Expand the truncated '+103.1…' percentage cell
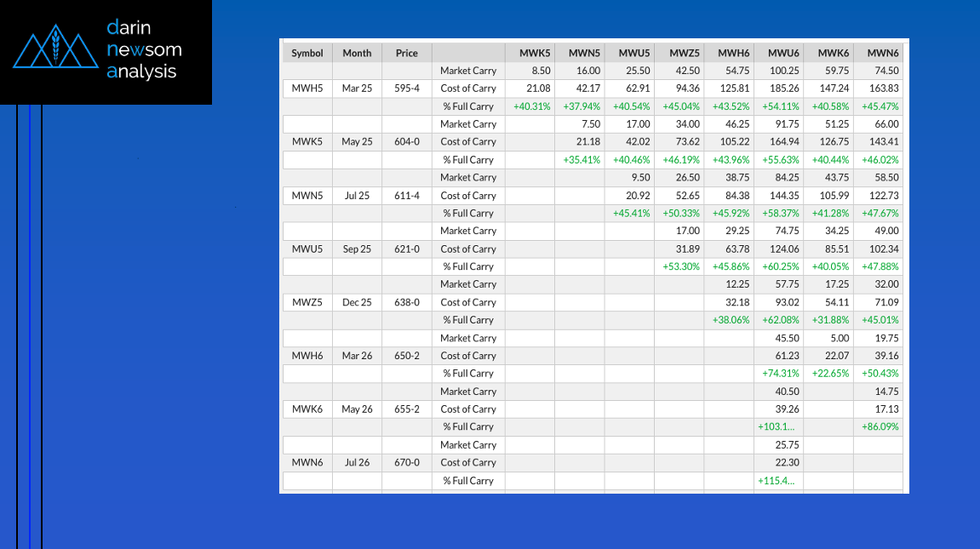Image resolution: width=980 pixels, height=549 pixels. tap(776, 426)
